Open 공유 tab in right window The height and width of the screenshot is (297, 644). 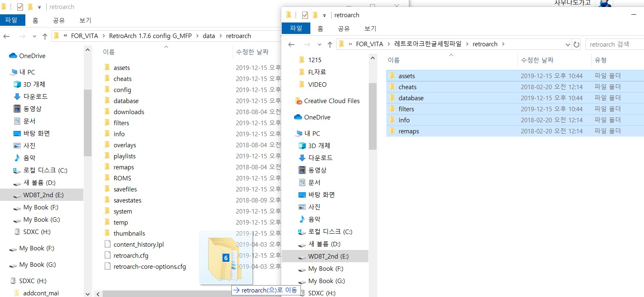(343, 28)
